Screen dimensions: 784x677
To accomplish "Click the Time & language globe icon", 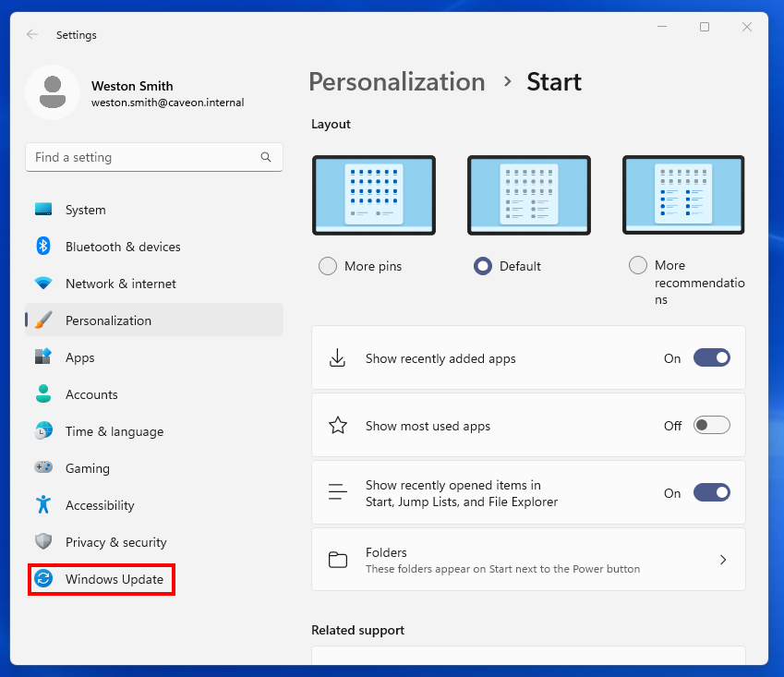I will 43,431.
